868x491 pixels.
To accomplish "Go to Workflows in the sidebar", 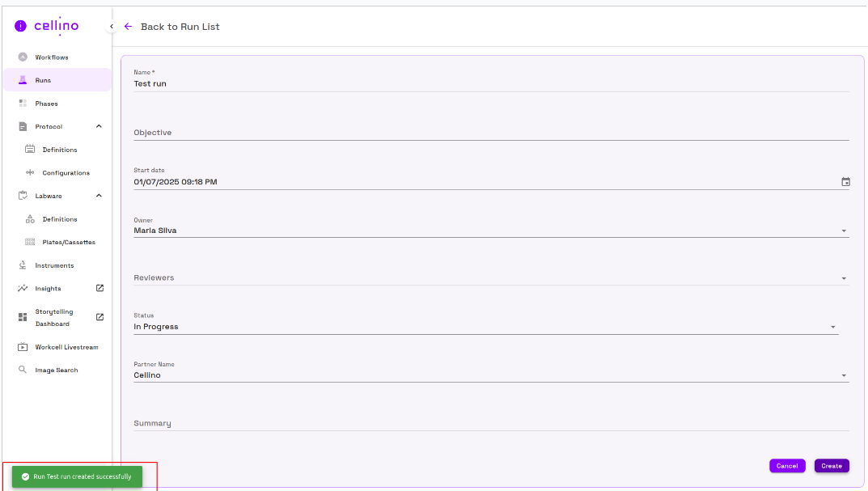I will (x=52, y=57).
